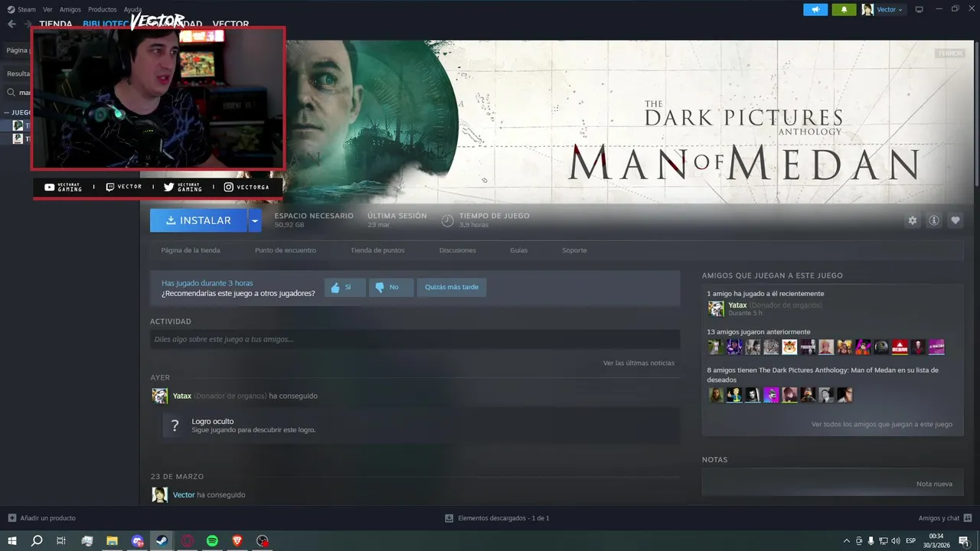Open Yatax profile in activity feed

[182, 396]
